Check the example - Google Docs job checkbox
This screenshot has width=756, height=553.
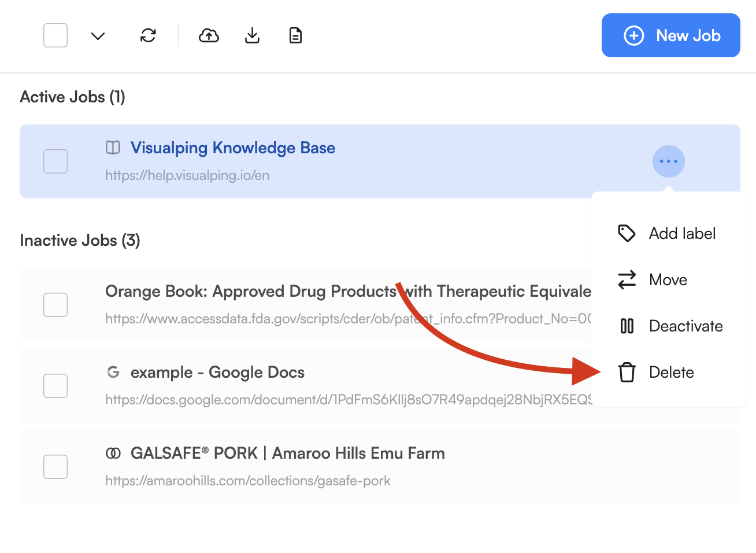point(55,386)
